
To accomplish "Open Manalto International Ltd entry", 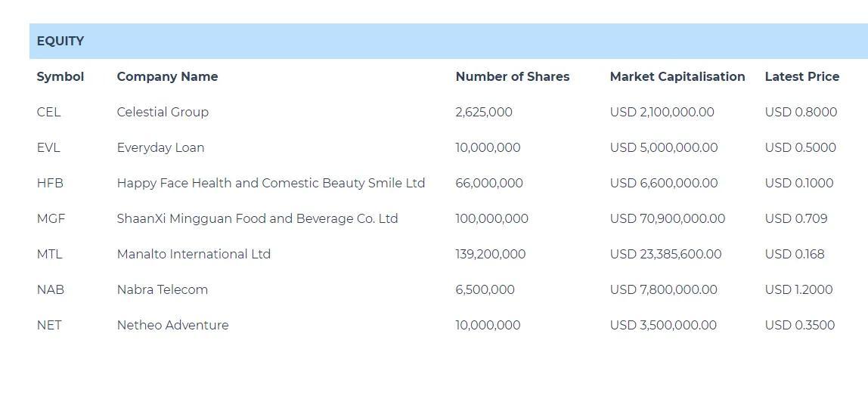I will pos(194,254).
